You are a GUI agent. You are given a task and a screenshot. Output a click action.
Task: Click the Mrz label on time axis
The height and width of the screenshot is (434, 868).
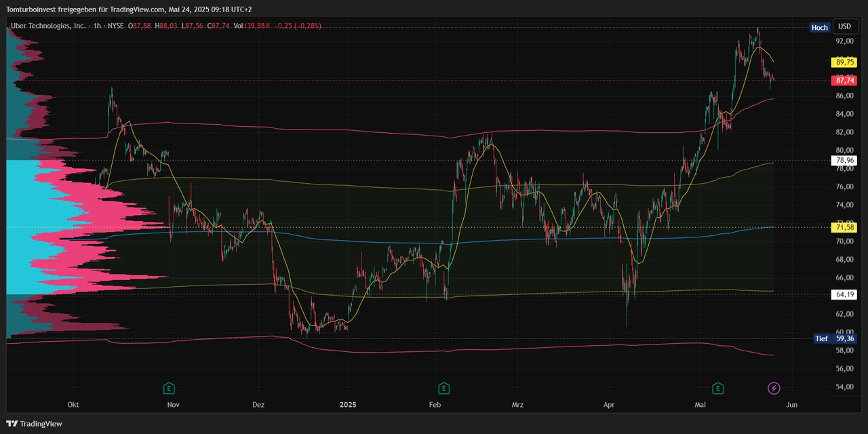click(517, 405)
